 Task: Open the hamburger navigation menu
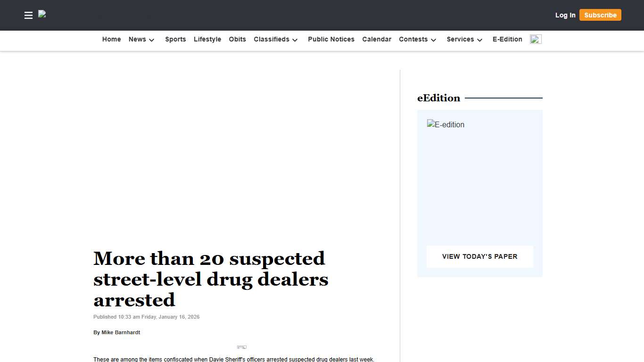(28, 15)
